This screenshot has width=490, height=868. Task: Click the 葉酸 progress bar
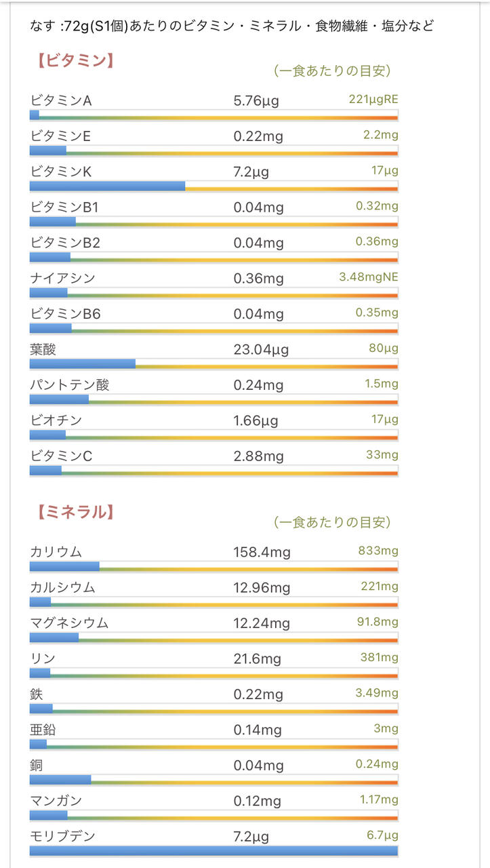(x=213, y=365)
